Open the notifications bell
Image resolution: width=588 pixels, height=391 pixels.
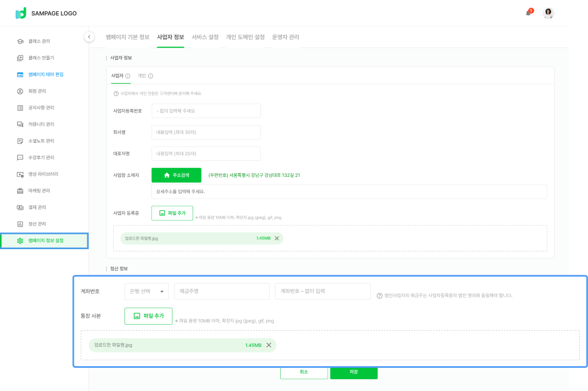[528, 13]
